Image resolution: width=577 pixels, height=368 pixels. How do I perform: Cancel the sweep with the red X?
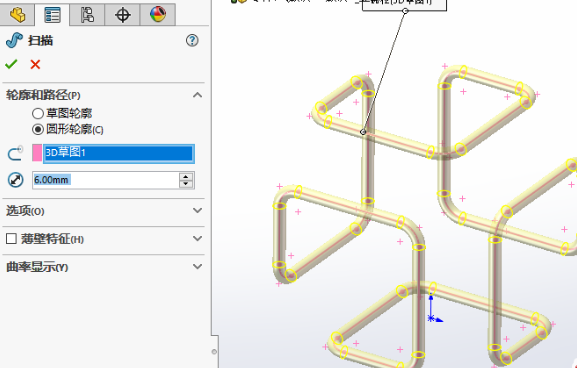click(x=35, y=64)
